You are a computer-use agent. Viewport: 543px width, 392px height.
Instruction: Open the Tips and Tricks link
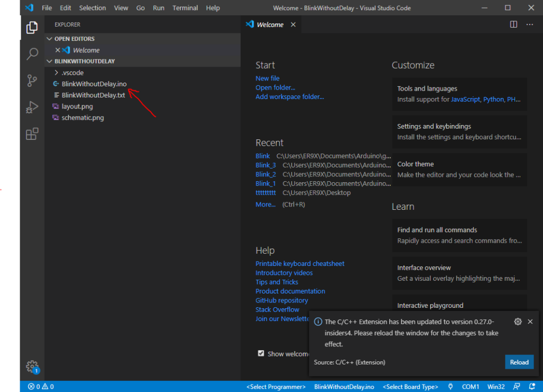tap(277, 282)
